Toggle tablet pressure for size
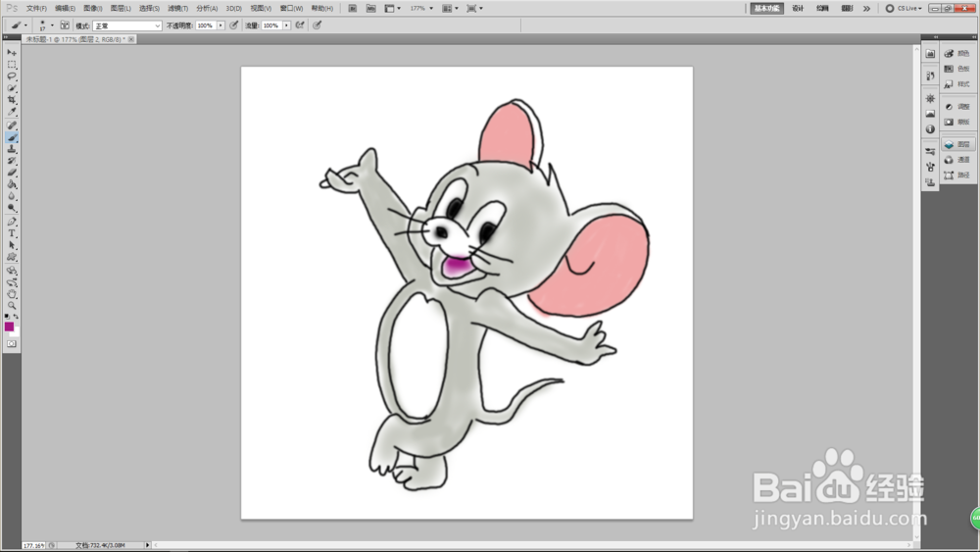 tap(318, 25)
